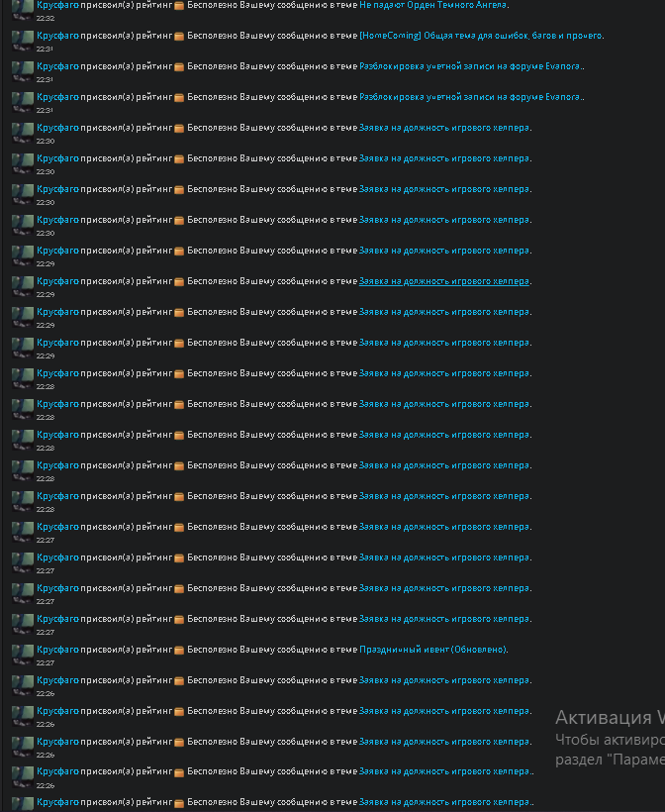Image resolution: width=665 pixels, height=812 pixels.
Task: Click the rating icon beside the underlined topic link
Action: [x=179, y=282]
